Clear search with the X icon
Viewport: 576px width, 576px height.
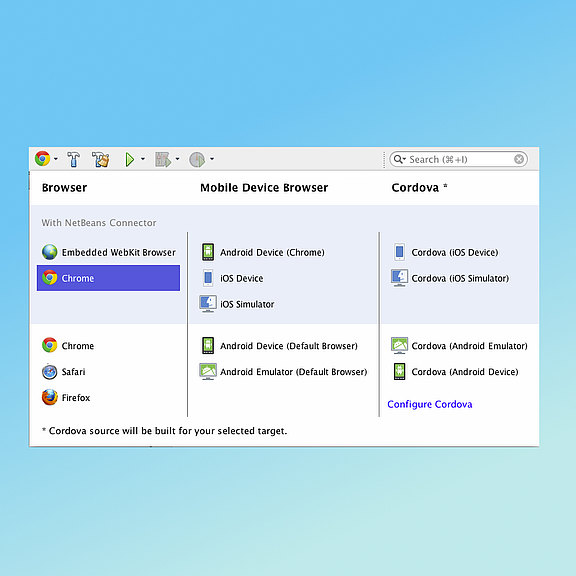pos(519,159)
